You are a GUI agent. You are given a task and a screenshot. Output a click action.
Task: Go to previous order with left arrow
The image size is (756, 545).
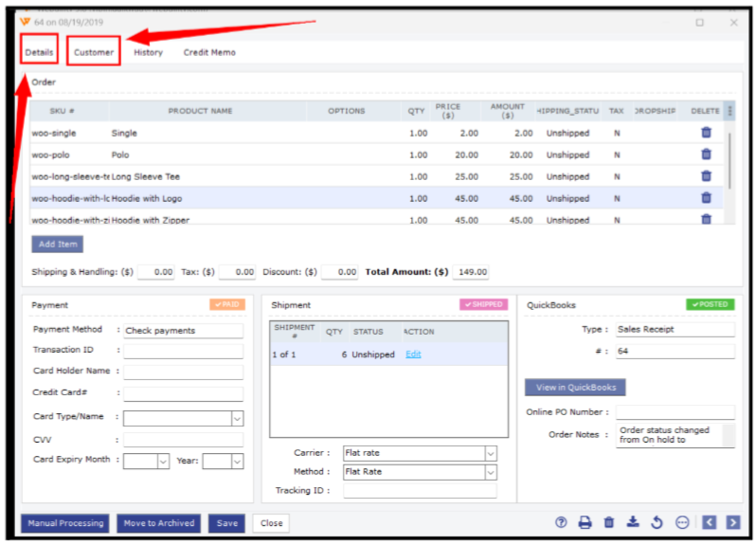710,522
